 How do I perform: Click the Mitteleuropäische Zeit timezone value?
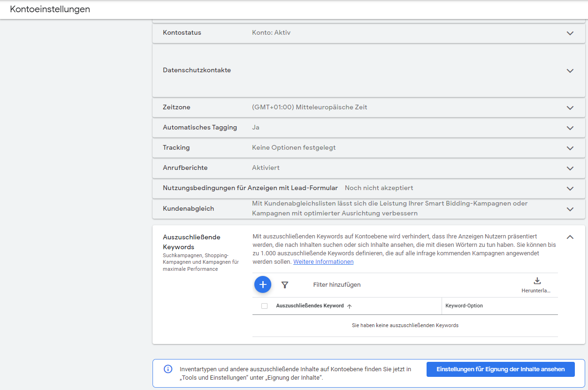310,107
